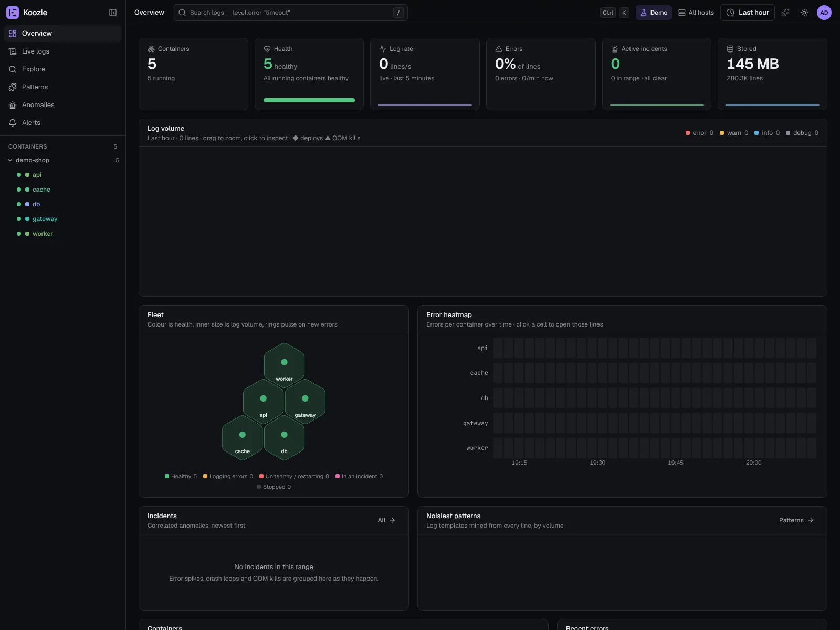Open the Anomalies sidebar item
The image size is (840, 630).
coord(63,105)
